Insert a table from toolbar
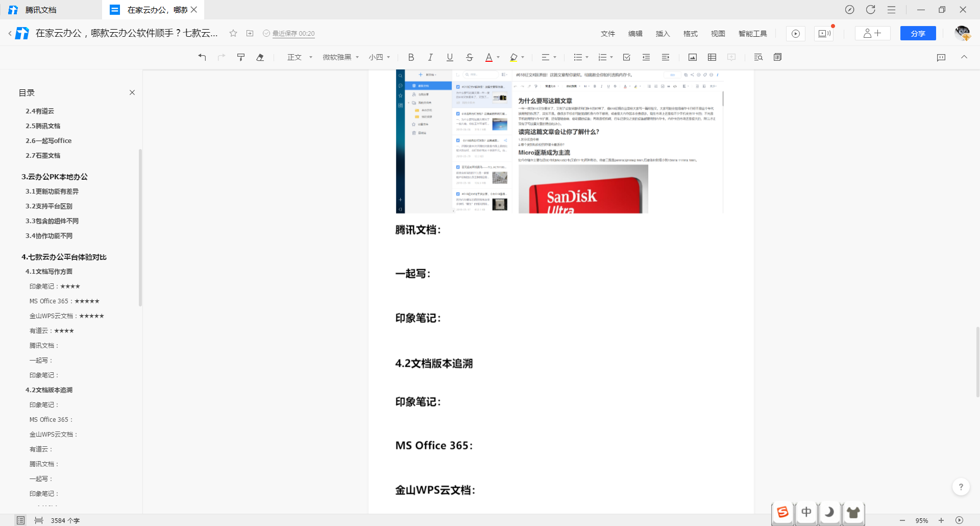The image size is (980, 526). point(712,57)
